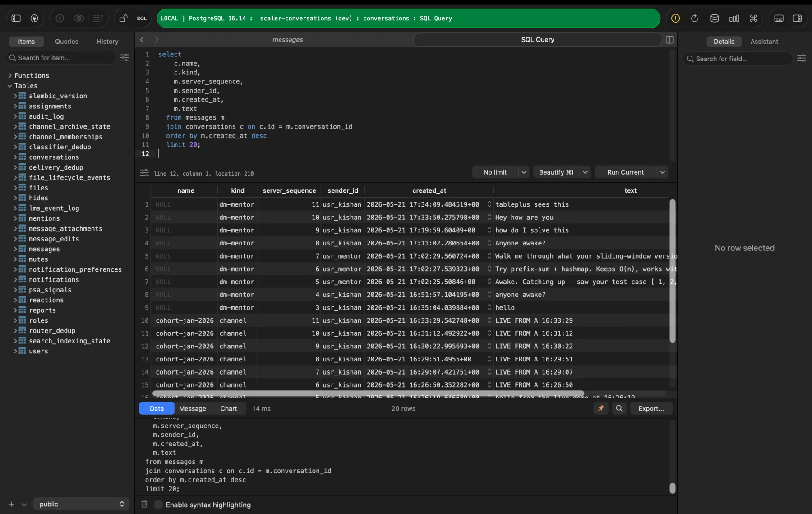Switch to the Queries tab
The width and height of the screenshot is (812, 514).
tap(67, 42)
